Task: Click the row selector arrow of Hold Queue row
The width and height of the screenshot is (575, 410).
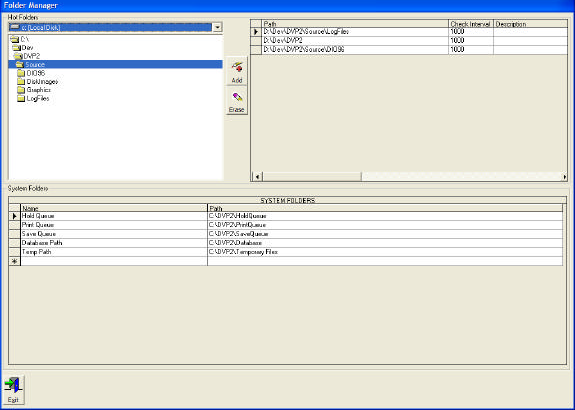Action: tap(15, 216)
